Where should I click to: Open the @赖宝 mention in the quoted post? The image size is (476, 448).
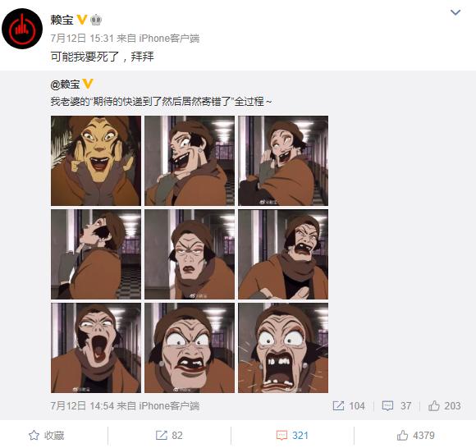point(66,84)
